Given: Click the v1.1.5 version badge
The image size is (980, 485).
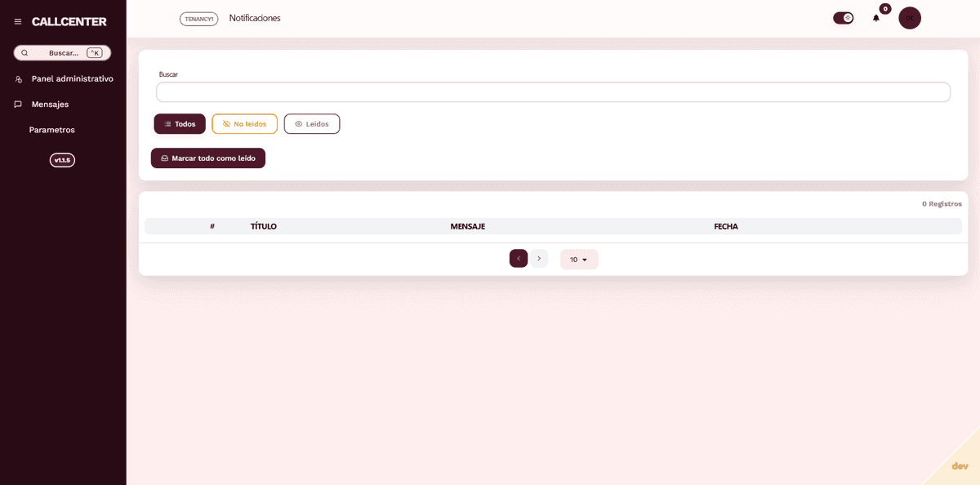Looking at the screenshot, I should pyautogui.click(x=62, y=160).
